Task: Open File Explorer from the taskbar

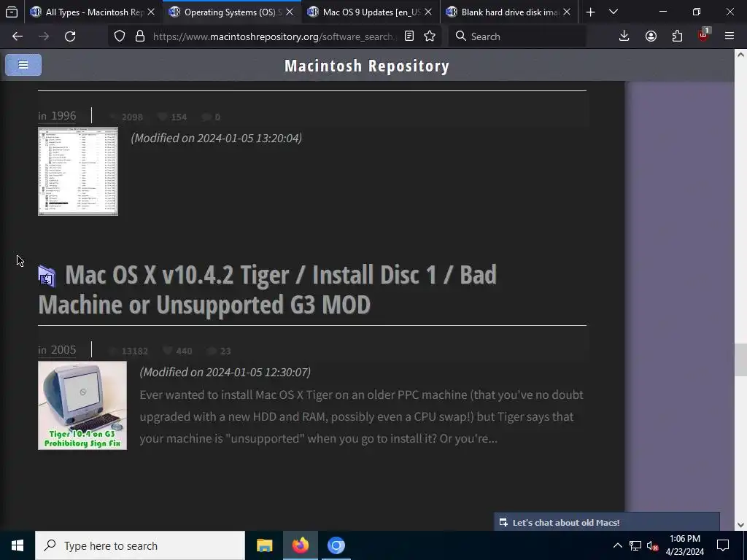Action: coord(264,545)
